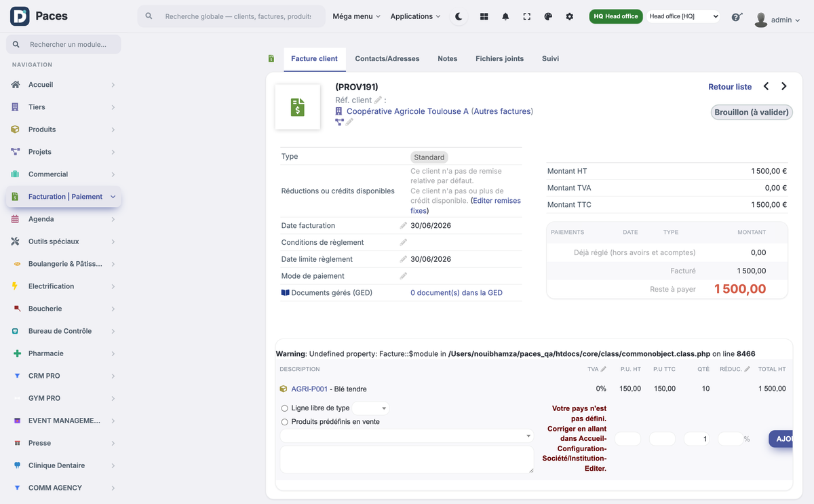Edit Date limite règlement pencil icon
The height and width of the screenshot is (504, 814).
click(404, 259)
